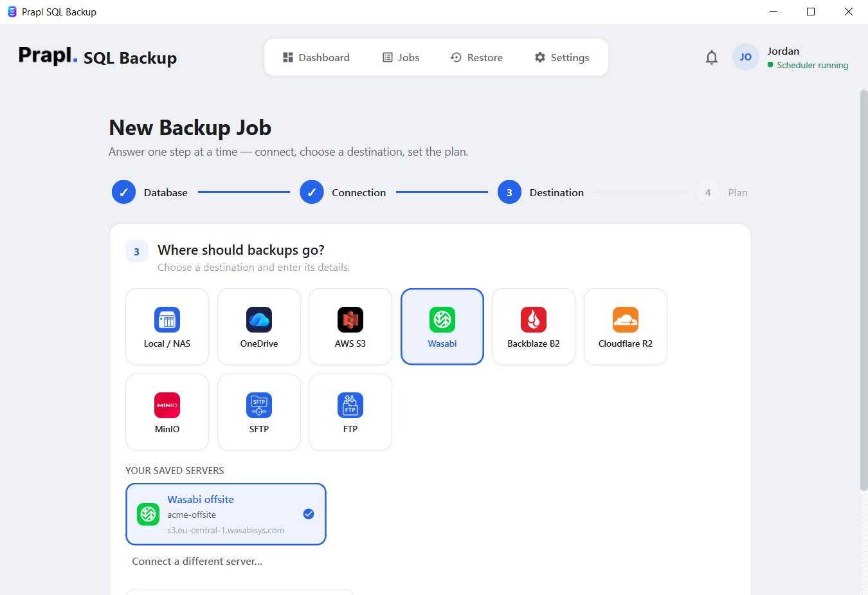
Task: Maximize the Prapl SQL Backup window
Action: (x=811, y=12)
